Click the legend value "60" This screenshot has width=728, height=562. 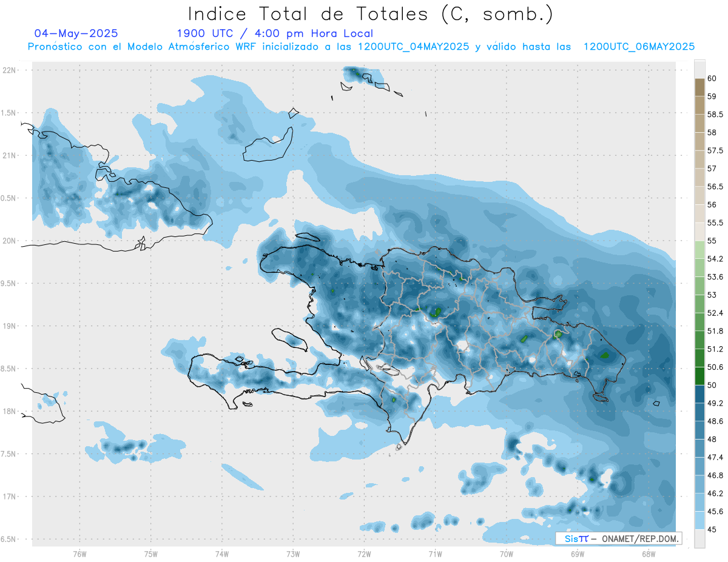[x=712, y=78]
